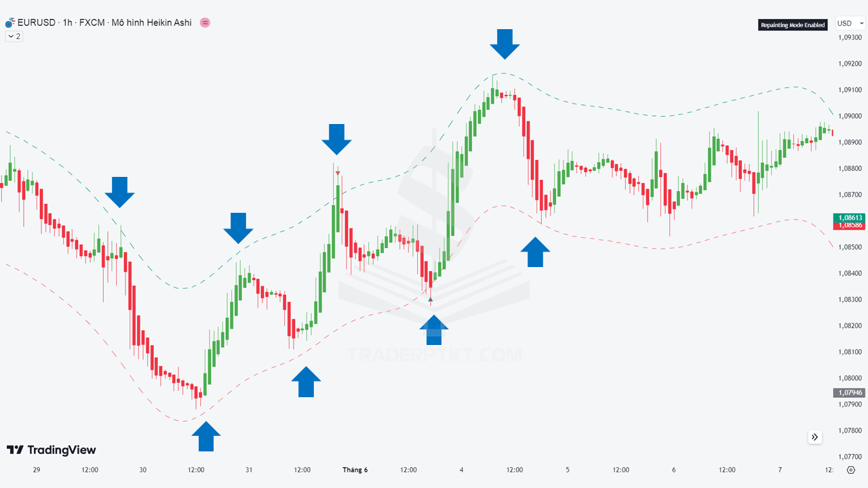The width and height of the screenshot is (868, 488).
Task: Click the pink Heikin Ashi indicator badge
Action: [x=205, y=23]
